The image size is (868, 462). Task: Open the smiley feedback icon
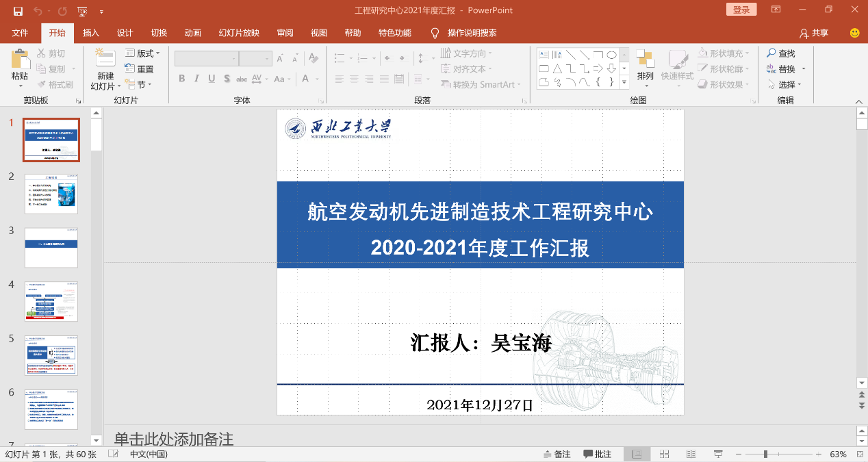point(854,33)
